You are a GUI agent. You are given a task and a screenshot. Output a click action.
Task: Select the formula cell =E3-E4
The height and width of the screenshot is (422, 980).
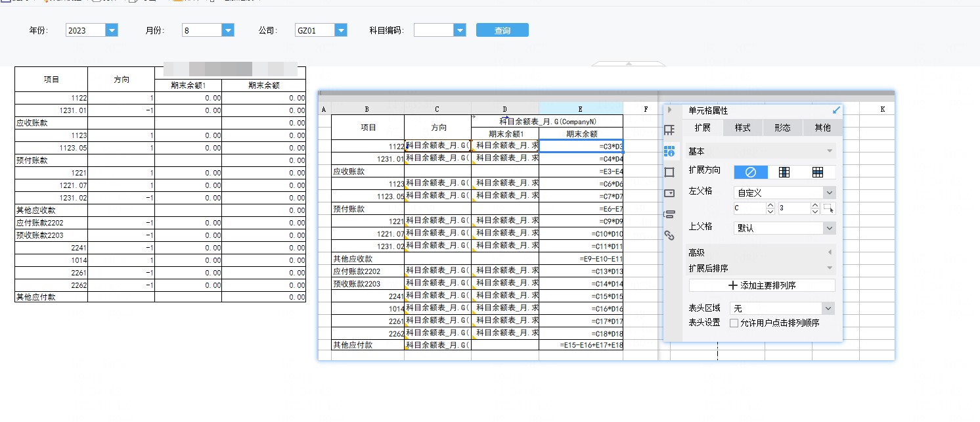point(581,171)
